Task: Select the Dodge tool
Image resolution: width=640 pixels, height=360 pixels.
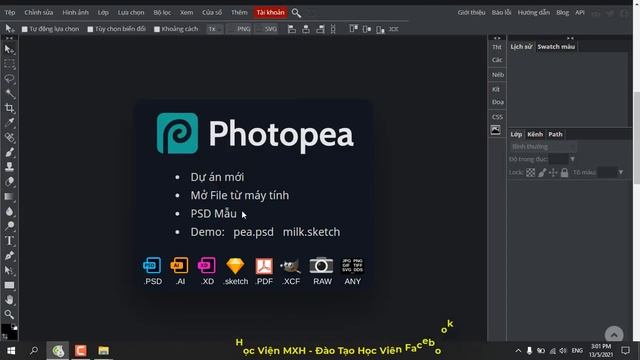Action: (x=9, y=226)
